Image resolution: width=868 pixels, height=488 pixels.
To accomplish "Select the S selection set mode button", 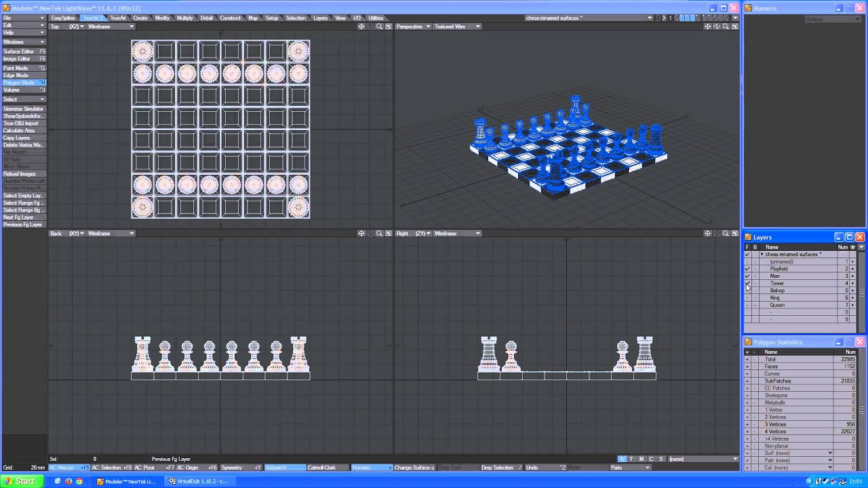I will [x=660, y=459].
